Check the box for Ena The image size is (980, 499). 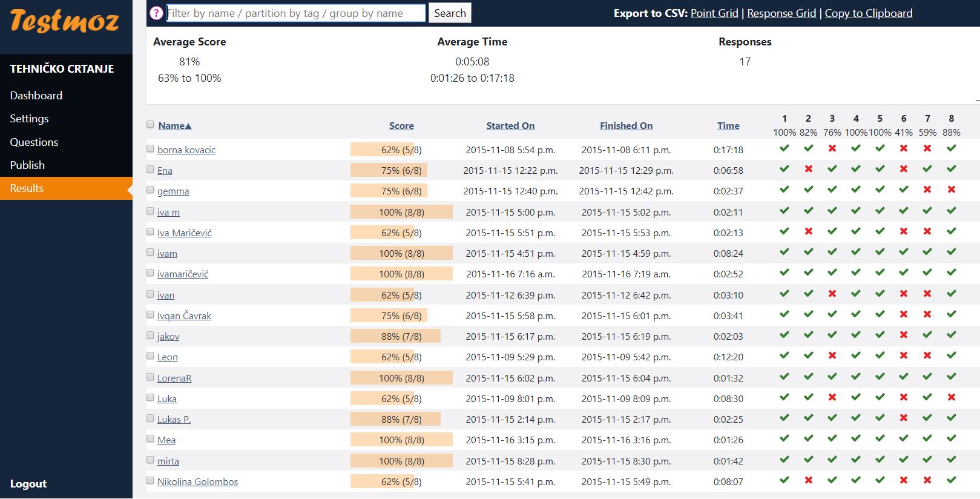150,170
